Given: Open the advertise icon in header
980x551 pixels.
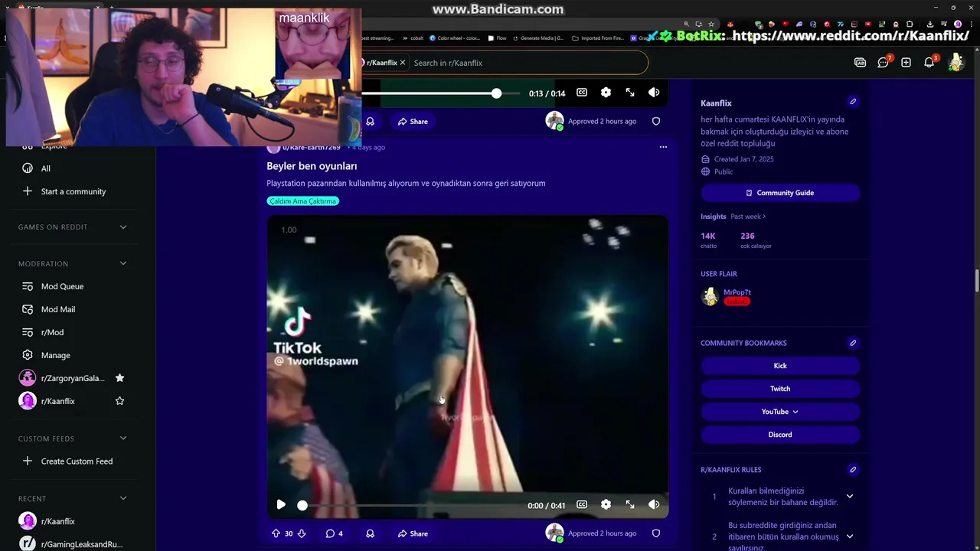Looking at the screenshot, I should tap(860, 63).
